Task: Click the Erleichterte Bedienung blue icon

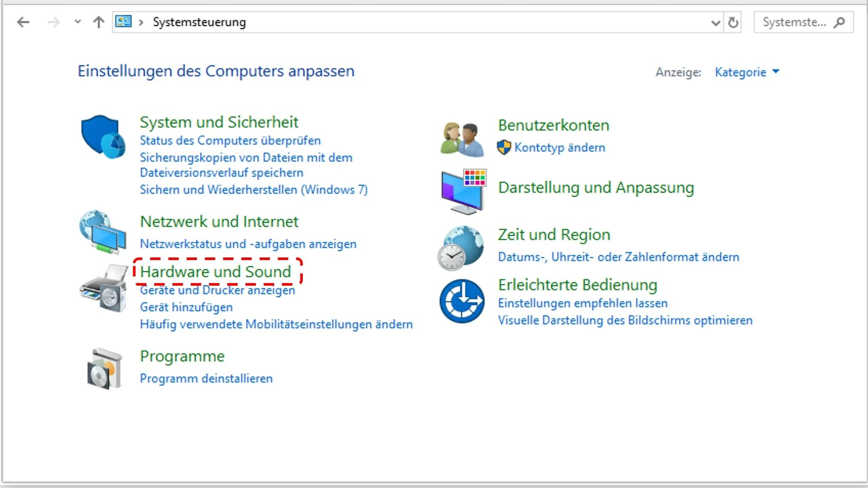Action: 462,301
